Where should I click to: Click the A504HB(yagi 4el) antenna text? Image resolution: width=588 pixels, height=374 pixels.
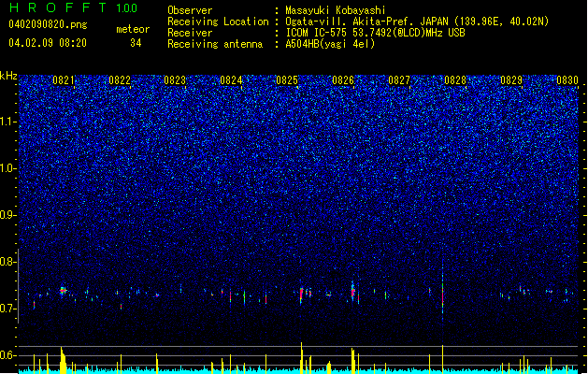pos(330,44)
